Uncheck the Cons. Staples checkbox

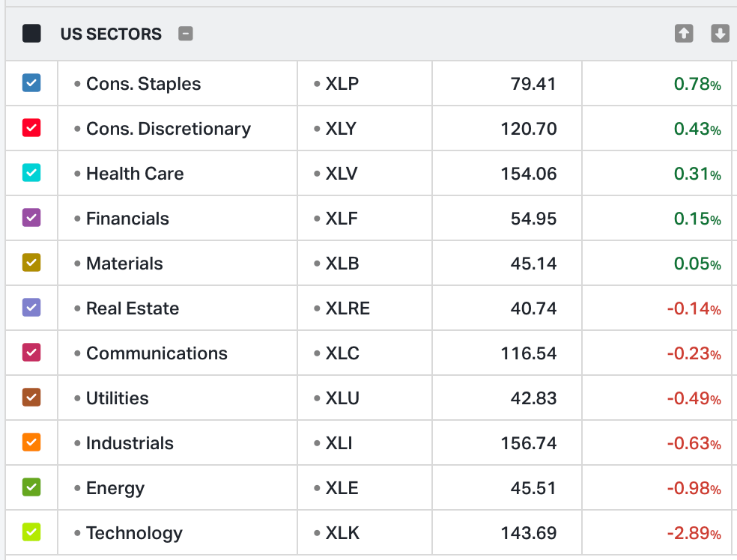(31, 83)
